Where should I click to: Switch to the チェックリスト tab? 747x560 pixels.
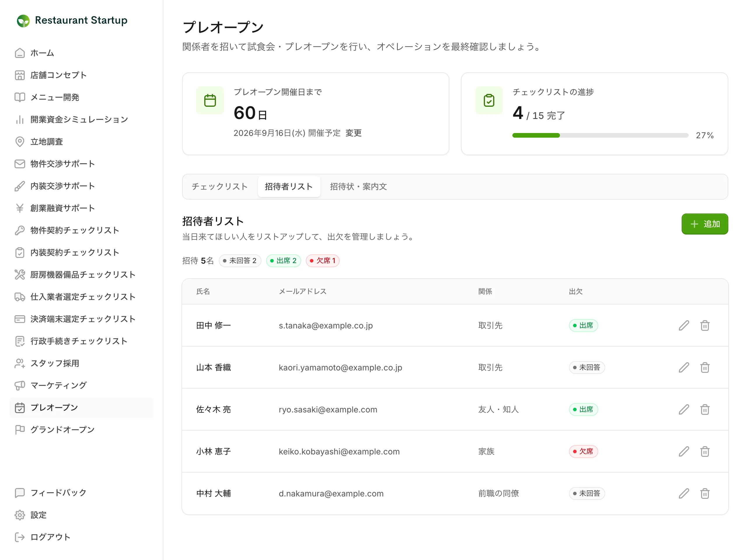[x=219, y=187]
